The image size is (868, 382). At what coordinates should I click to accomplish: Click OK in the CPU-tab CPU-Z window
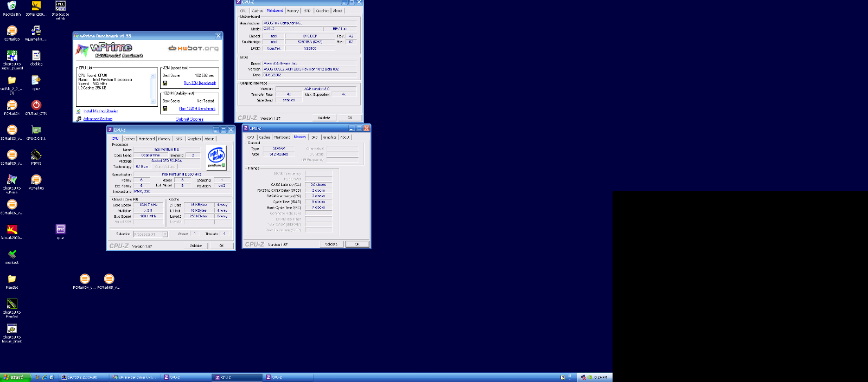221,245
